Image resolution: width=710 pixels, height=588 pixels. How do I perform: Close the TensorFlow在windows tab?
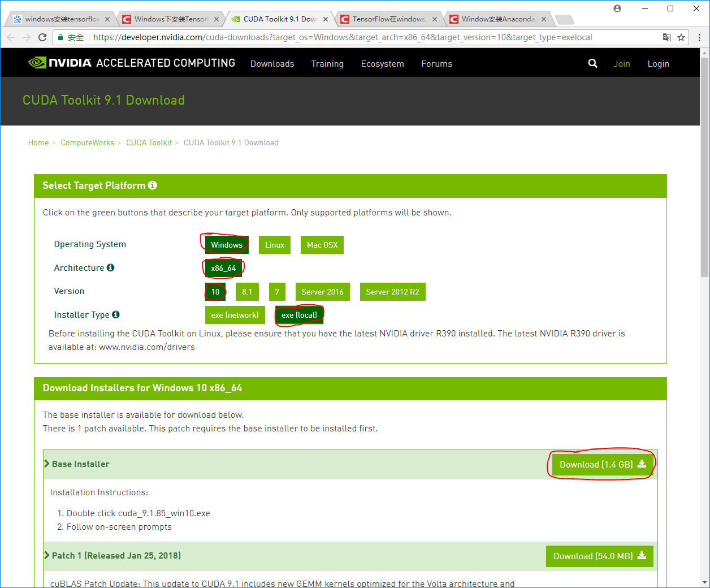[435, 19]
